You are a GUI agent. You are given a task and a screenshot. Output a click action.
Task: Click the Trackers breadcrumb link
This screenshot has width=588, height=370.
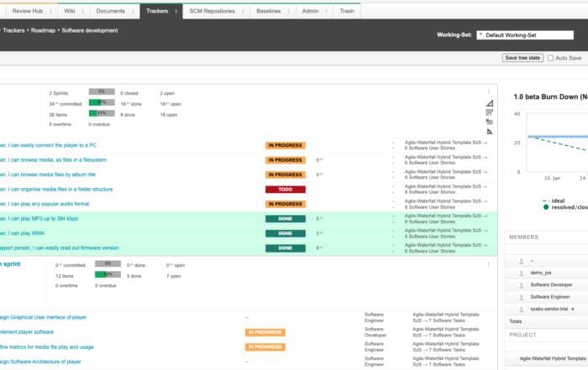[14, 31]
